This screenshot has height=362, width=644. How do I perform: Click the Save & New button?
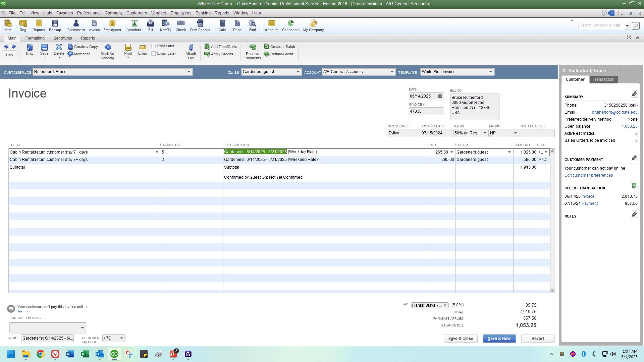tap(499, 339)
